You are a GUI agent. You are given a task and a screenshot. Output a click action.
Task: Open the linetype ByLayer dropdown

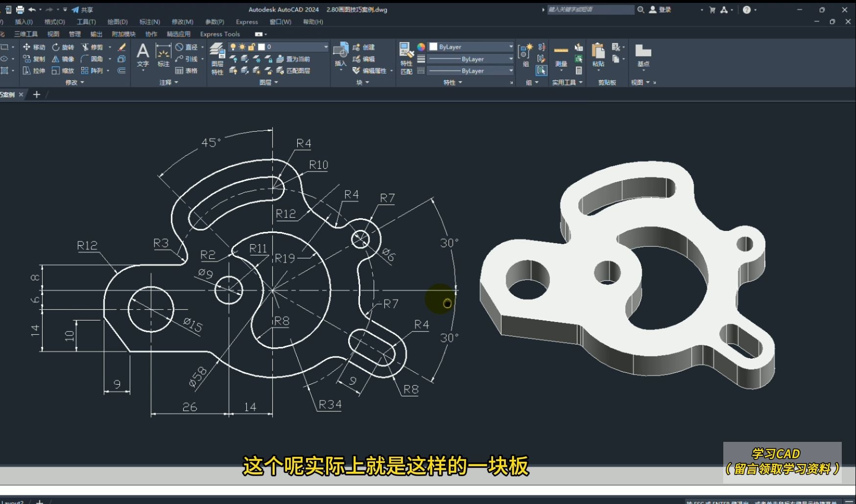511,70
